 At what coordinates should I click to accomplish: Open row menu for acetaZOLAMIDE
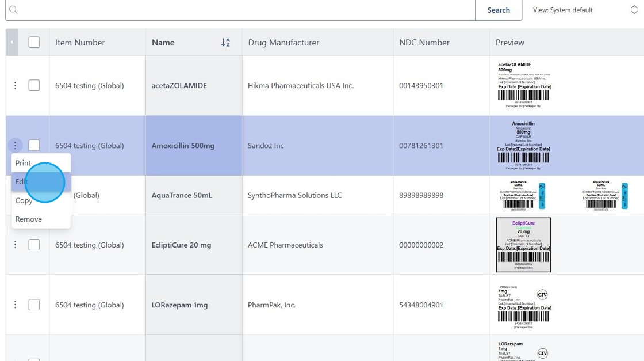pos(15,86)
